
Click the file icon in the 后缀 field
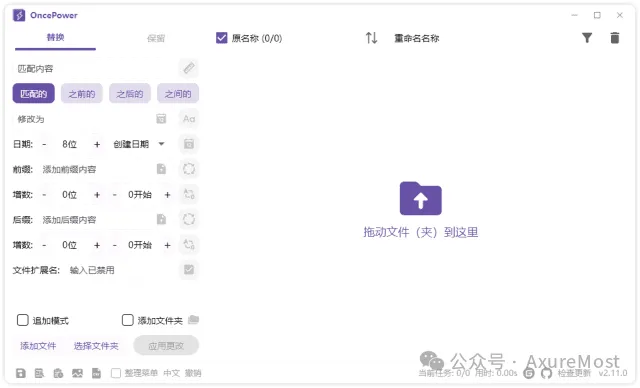pos(161,219)
